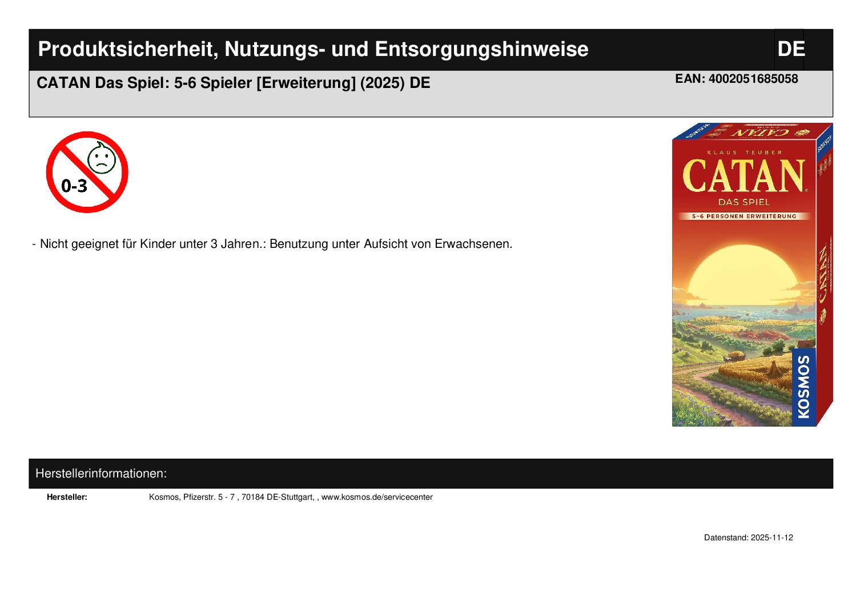This screenshot has width=868, height=614.
Task: Select the DE language code box
Action: click(790, 49)
